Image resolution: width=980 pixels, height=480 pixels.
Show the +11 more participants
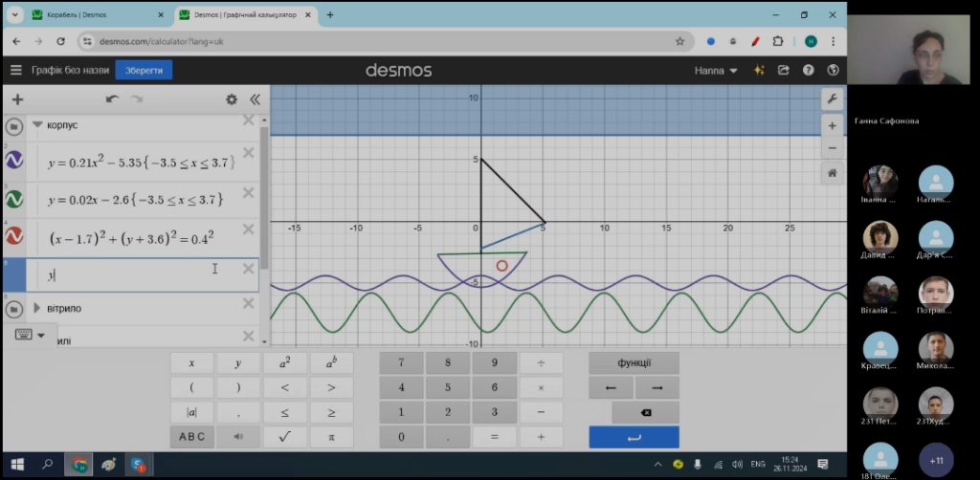[936, 461]
